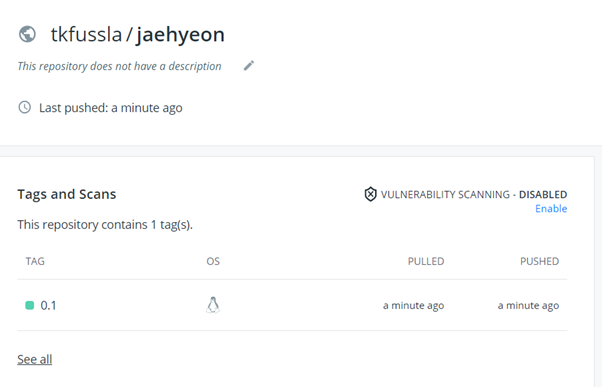Click the PUSHED column header
The height and width of the screenshot is (387, 602).
coord(539,261)
